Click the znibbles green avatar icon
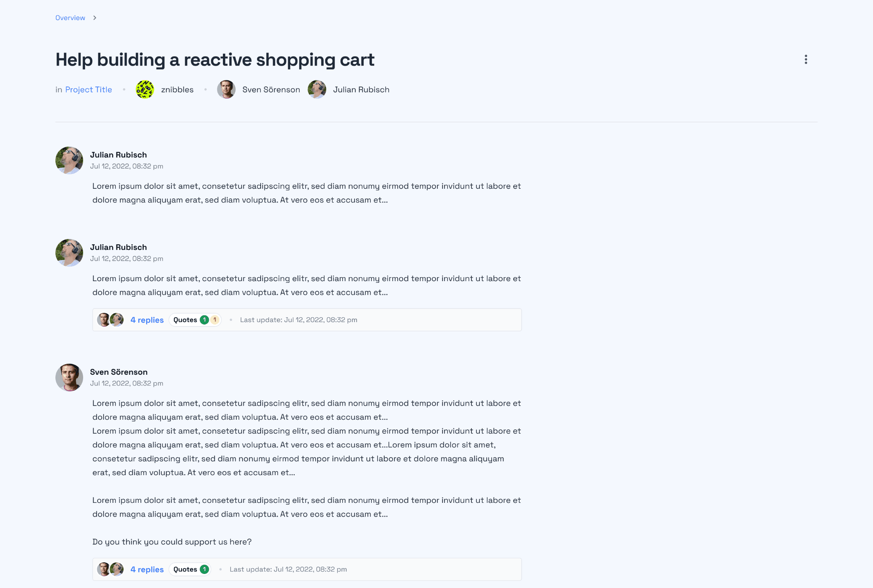 [x=145, y=90]
